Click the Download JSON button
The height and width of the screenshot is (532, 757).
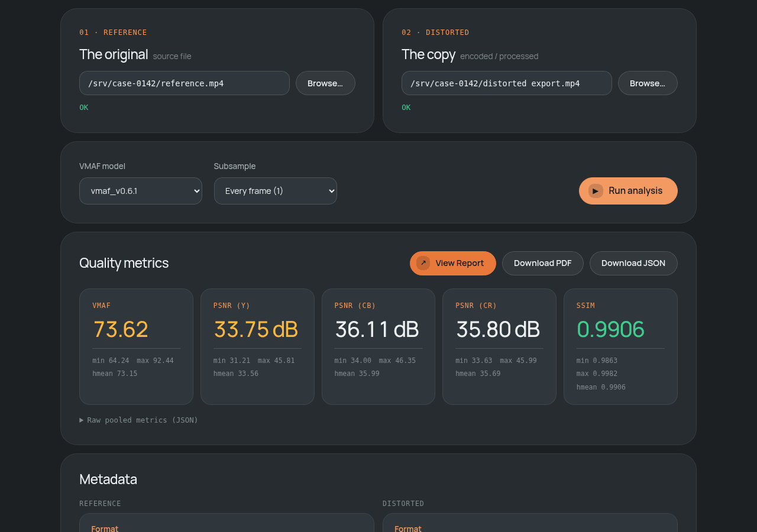(x=633, y=263)
